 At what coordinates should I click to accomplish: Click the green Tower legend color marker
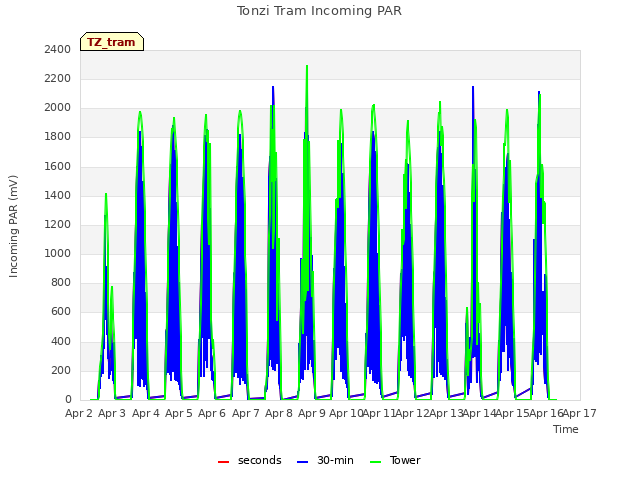pyautogui.click(x=375, y=462)
